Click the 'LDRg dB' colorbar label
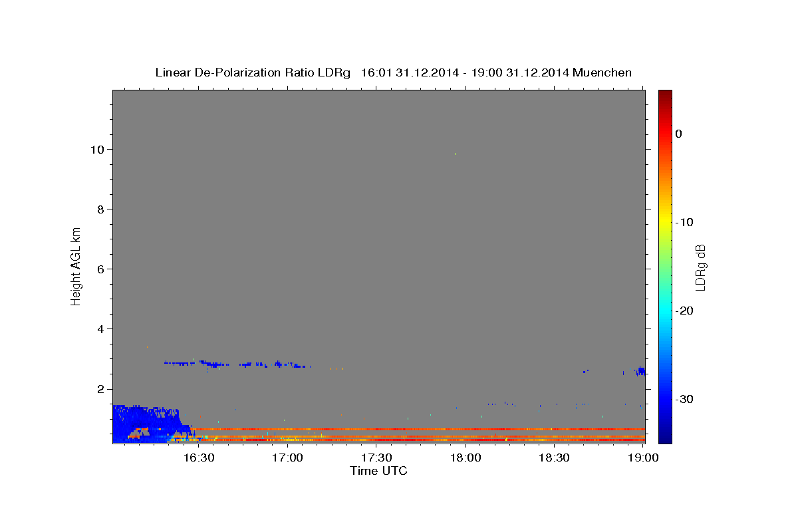This screenshot has width=798, height=532. pos(700,267)
